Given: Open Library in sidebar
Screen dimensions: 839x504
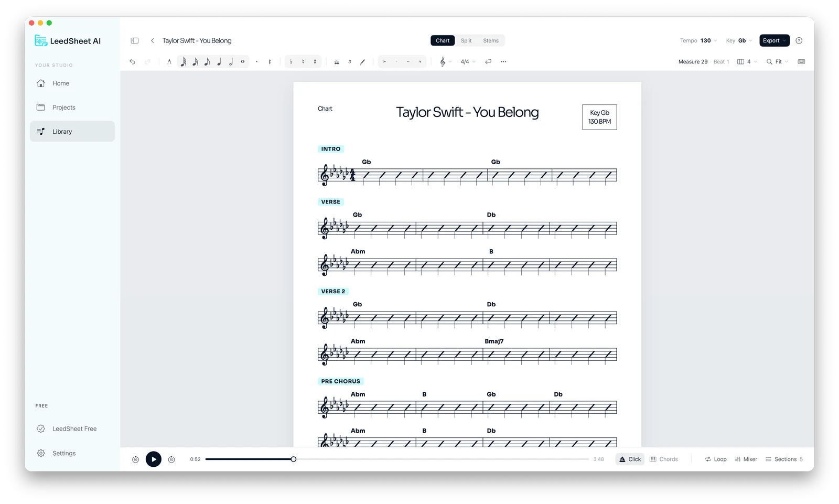Looking at the screenshot, I should click(x=72, y=132).
